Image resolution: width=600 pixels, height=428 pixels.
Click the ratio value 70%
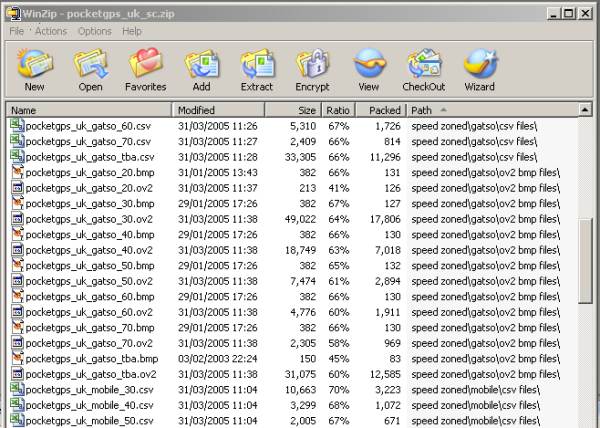coord(339,390)
